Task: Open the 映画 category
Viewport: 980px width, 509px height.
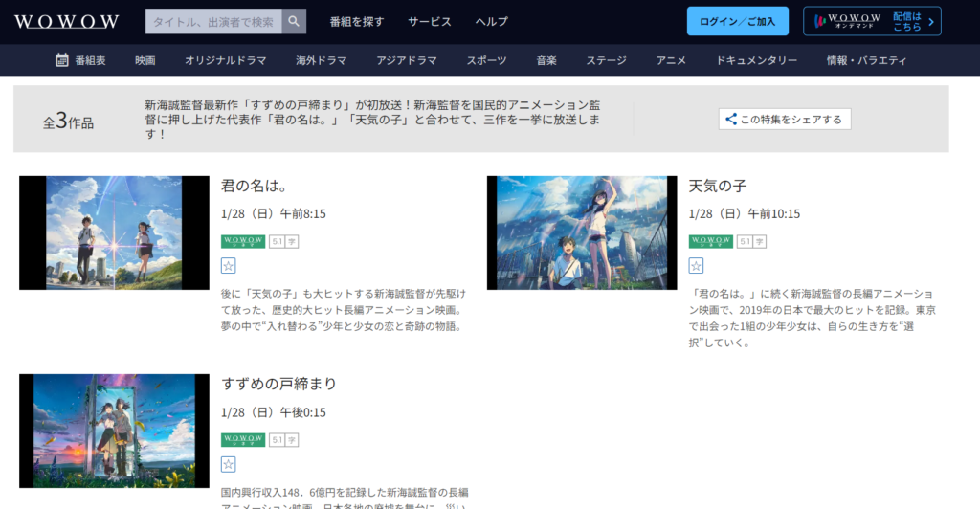Action: click(145, 60)
